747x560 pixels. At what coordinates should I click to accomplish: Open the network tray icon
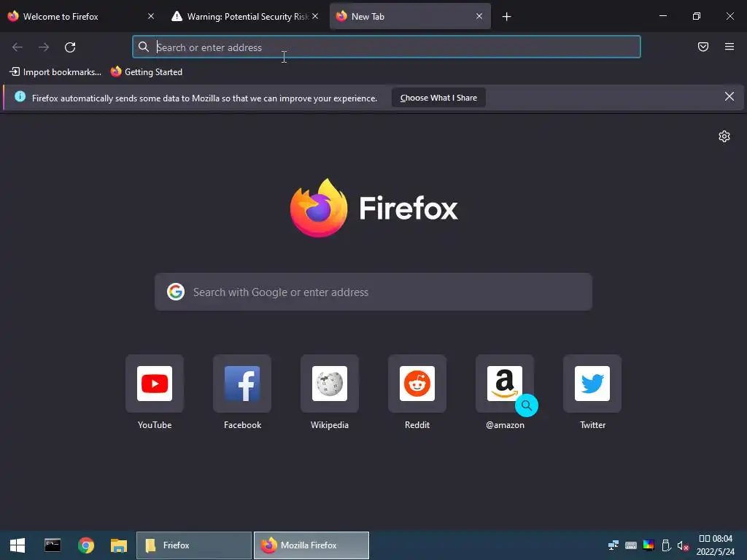pyautogui.click(x=614, y=545)
